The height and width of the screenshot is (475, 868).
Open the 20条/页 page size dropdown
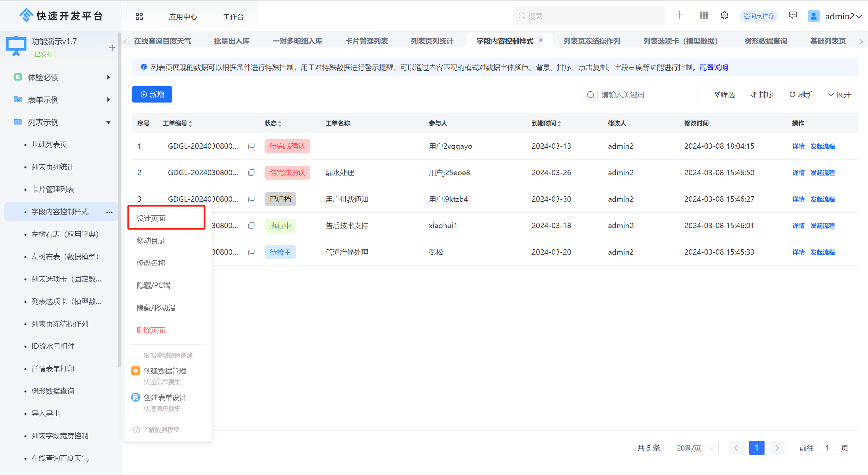[x=693, y=448]
